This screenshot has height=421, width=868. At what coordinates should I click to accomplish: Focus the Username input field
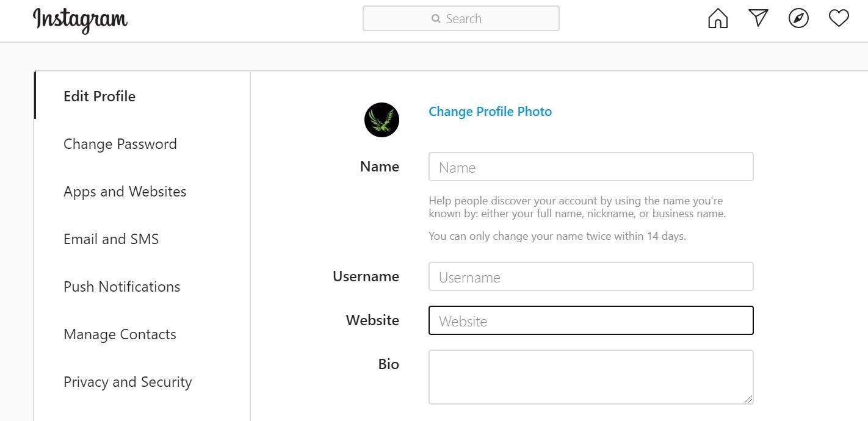tap(591, 277)
